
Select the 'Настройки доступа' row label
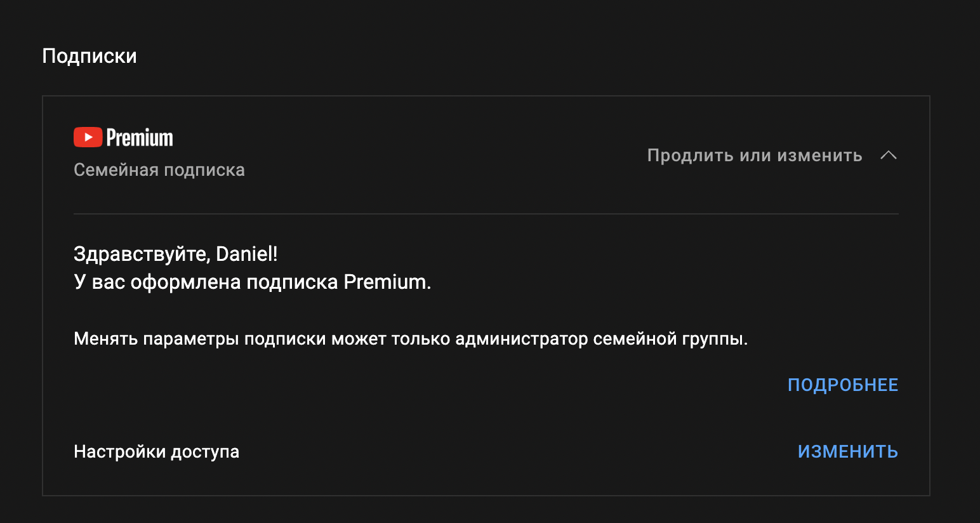pos(157,452)
